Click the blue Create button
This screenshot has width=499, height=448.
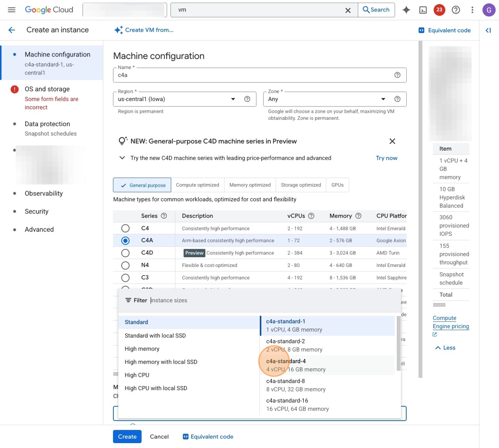[127, 436]
